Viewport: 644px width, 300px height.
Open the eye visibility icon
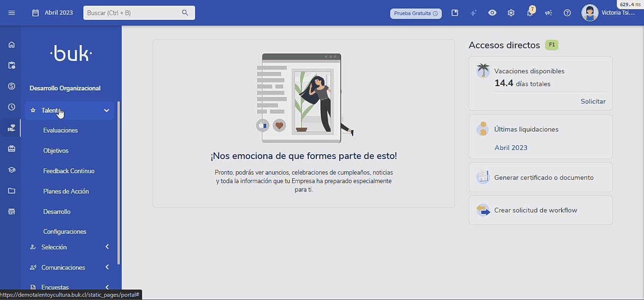(x=492, y=13)
